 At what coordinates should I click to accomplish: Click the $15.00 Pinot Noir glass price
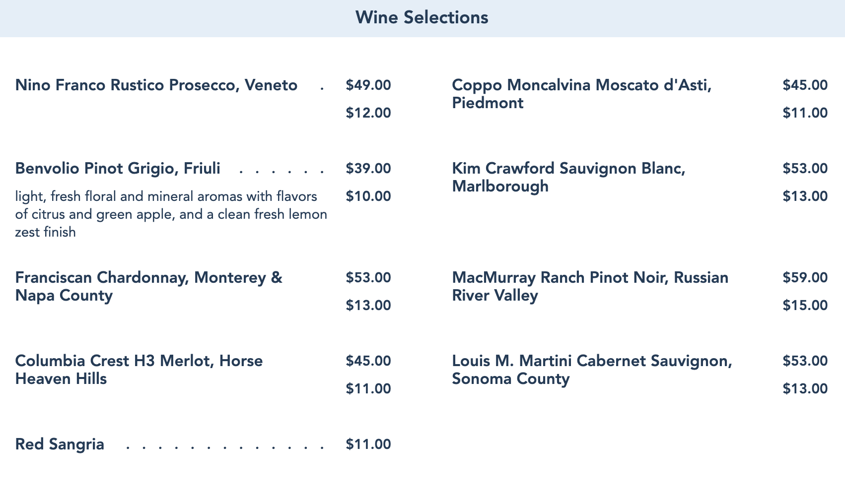click(805, 306)
